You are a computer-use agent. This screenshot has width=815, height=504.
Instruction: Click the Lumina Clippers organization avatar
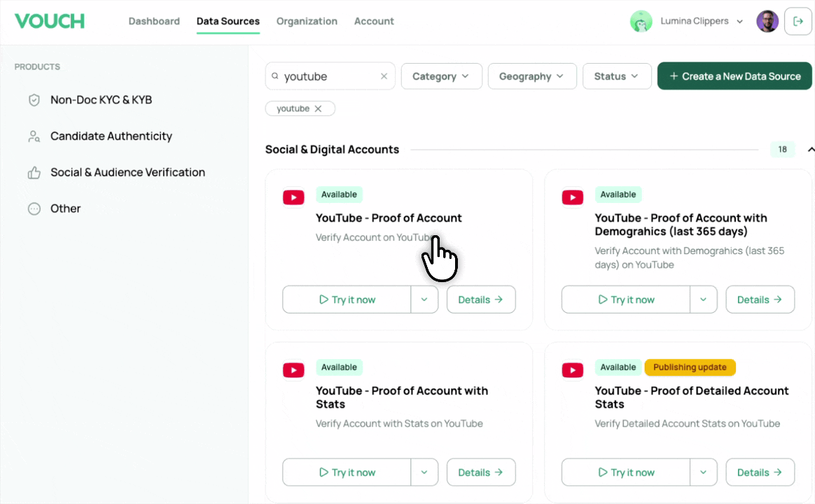tap(641, 21)
